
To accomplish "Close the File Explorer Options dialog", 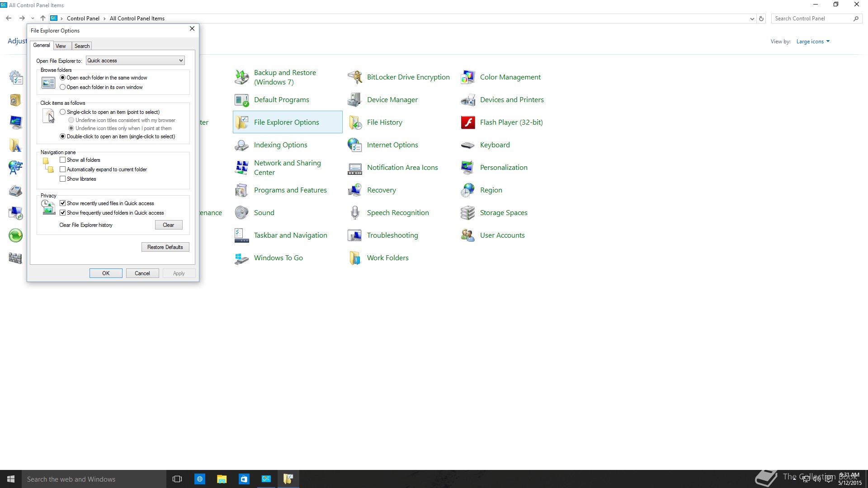I will (192, 28).
